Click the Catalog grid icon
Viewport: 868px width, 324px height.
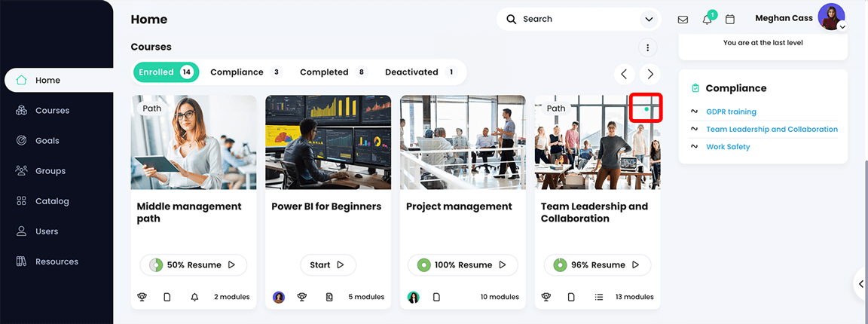(22, 201)
